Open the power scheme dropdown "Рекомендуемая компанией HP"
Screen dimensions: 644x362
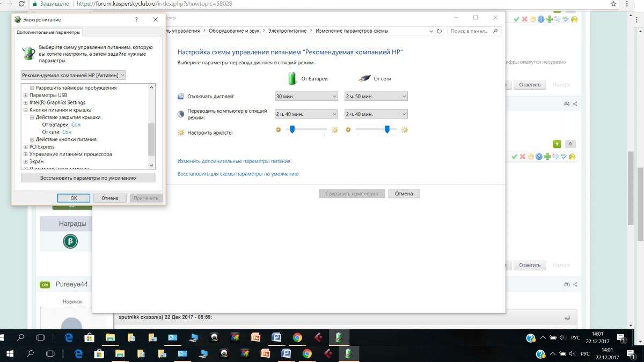click(74, 75)
